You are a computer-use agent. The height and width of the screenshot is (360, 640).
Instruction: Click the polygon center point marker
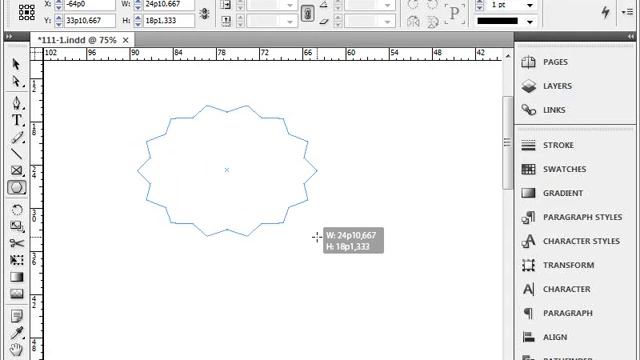tap(227, 170)
